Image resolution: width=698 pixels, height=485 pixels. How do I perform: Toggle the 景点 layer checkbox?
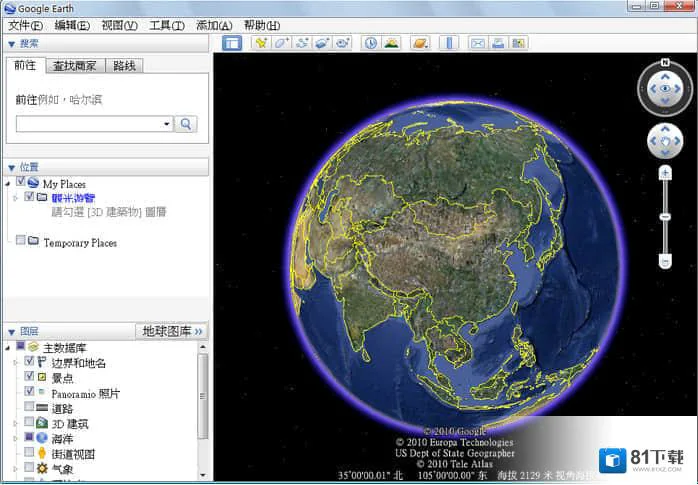pyautogui.click(x=29, y=376)
